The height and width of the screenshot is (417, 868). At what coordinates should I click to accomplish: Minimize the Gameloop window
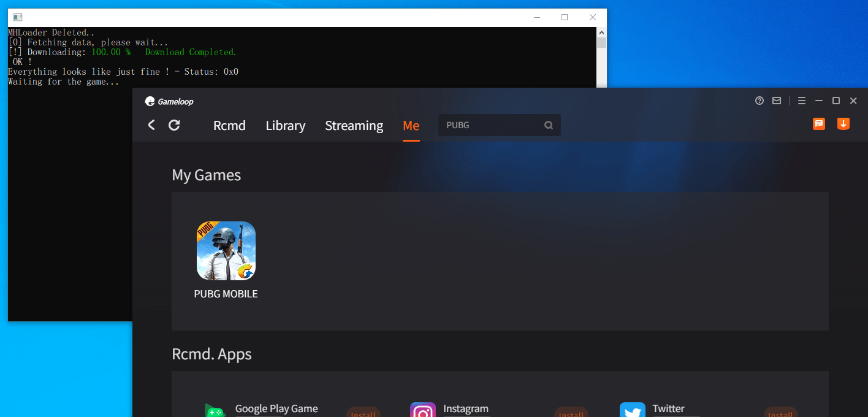point(819,101)
